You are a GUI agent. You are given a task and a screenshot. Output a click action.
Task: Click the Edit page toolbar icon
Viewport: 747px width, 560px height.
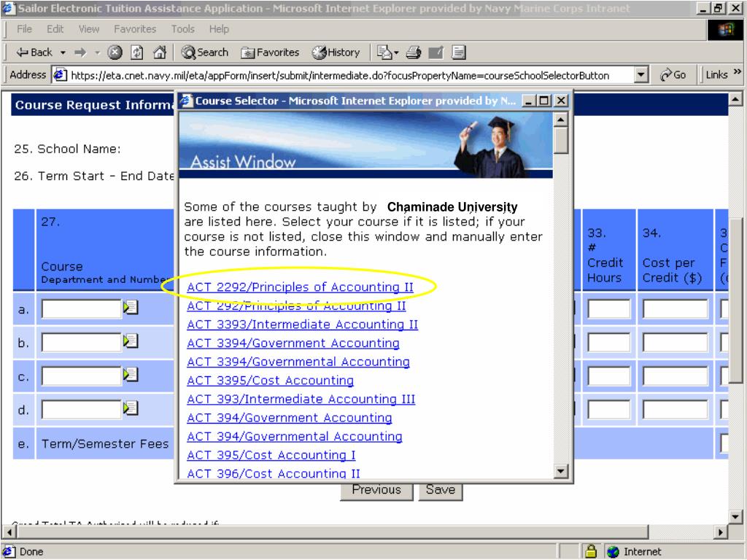(436, 52)
